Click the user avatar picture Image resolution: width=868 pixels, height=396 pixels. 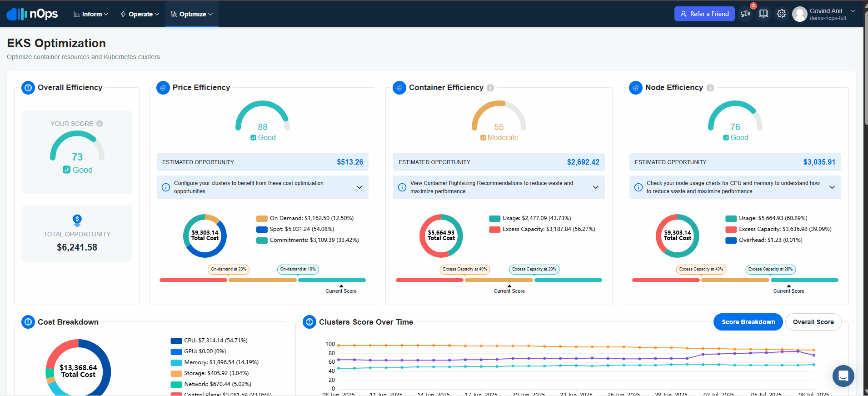[x=800, y=14]
